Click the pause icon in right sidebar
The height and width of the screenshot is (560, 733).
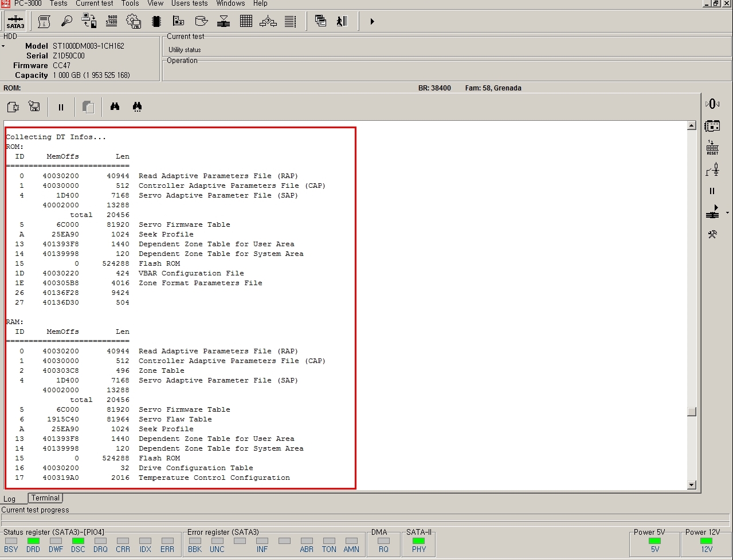click(712, 191)
